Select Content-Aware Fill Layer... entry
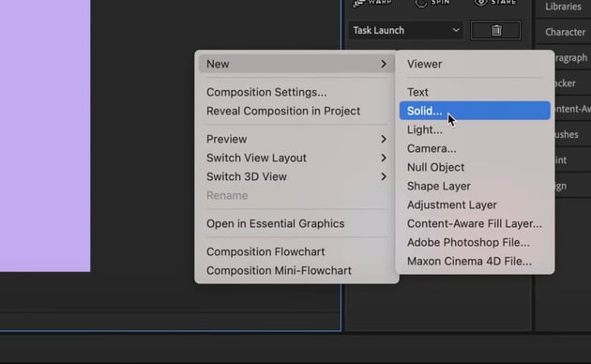 coord(475,224)
